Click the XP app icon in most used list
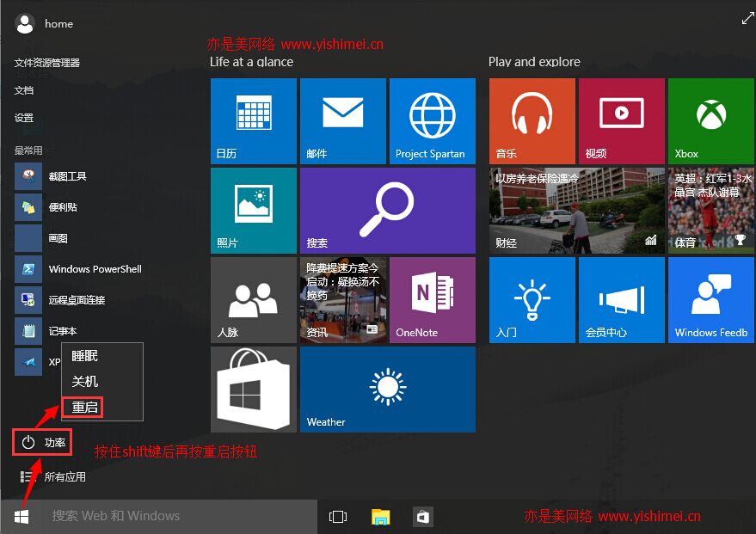756x534 pixels. (x=28, y=362)
